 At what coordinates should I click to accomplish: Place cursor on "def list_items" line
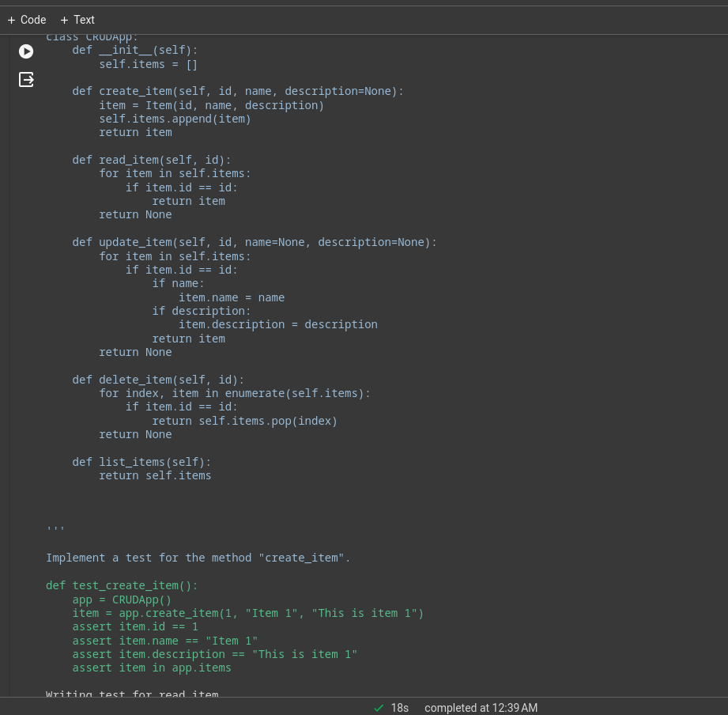141,462
